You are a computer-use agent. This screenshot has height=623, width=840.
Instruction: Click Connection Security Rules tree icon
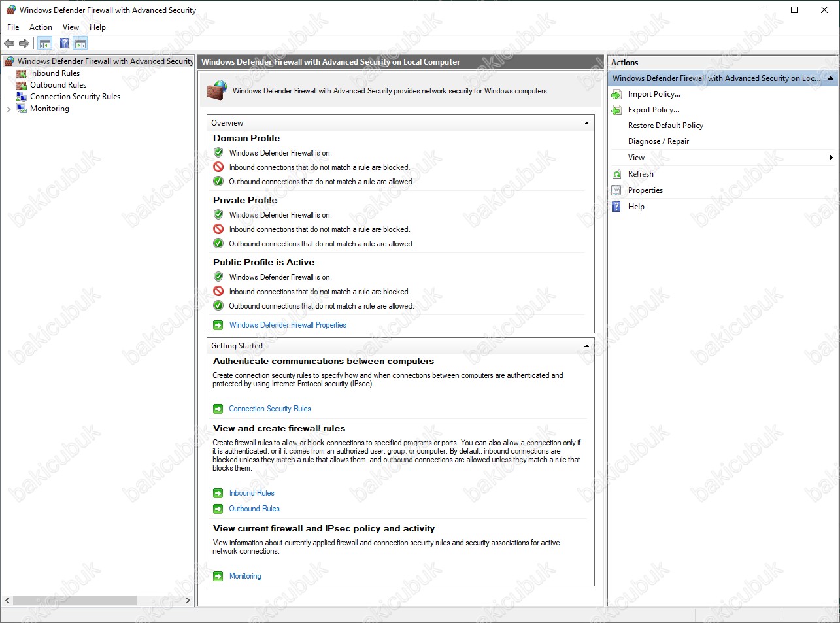tap(22, 97)
